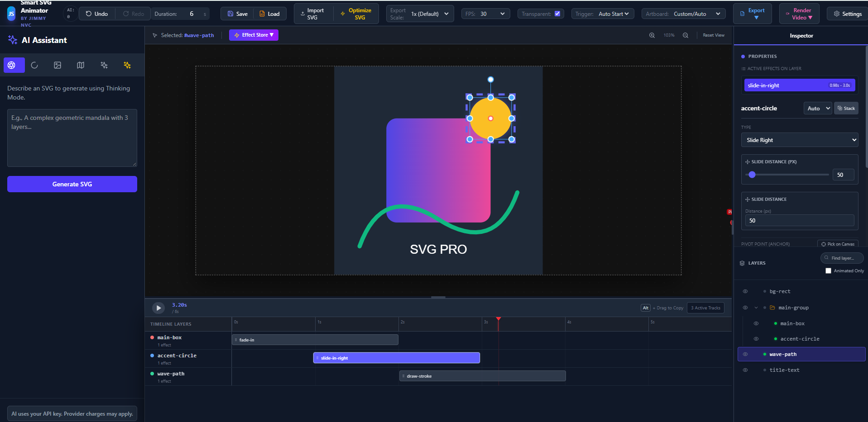Toggle the Transparent checkbox
This screenshot has width=868, height=422.
[x=557, y=14]
